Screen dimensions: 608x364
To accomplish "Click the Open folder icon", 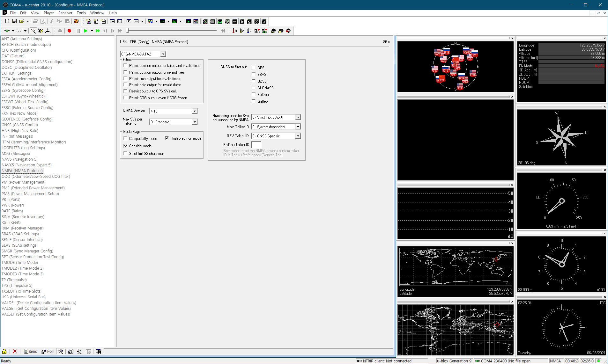I will coord(22,21).
